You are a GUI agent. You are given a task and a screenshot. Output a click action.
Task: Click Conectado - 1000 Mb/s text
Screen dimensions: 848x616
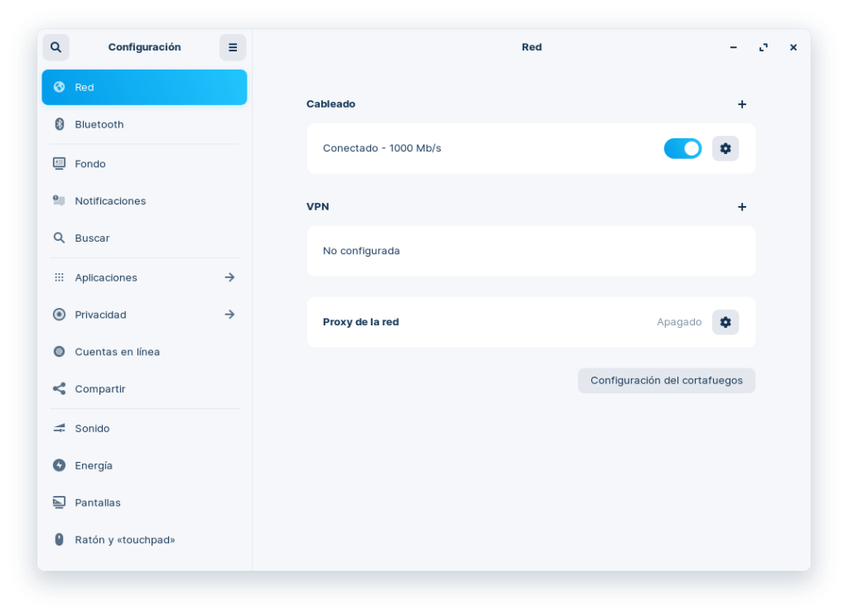(382, 148)
